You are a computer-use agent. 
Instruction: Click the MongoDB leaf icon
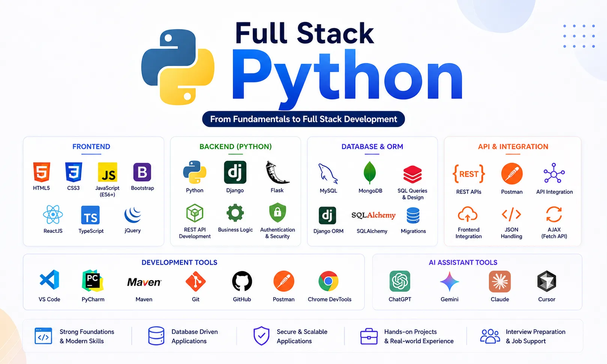[x=370, y=172]
